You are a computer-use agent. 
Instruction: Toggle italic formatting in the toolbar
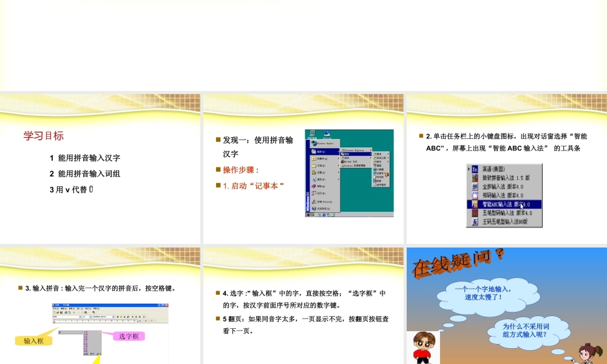[121, 317]
